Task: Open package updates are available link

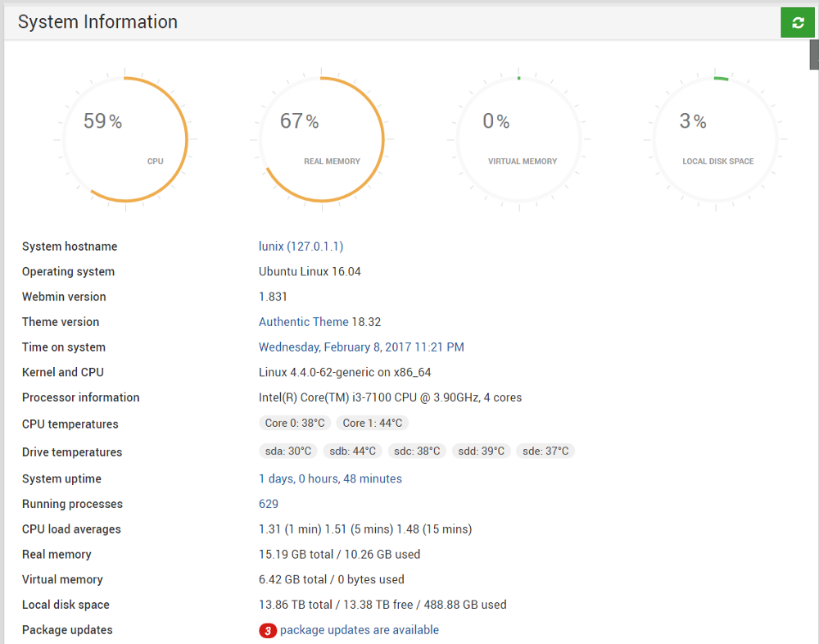Action: 360,630
